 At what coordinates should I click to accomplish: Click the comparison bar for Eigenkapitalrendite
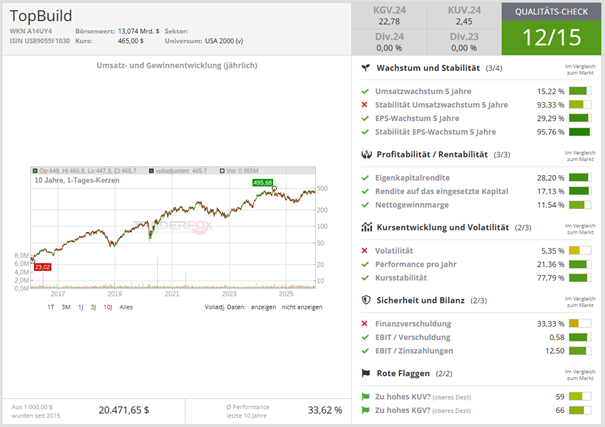click(580, 178)
